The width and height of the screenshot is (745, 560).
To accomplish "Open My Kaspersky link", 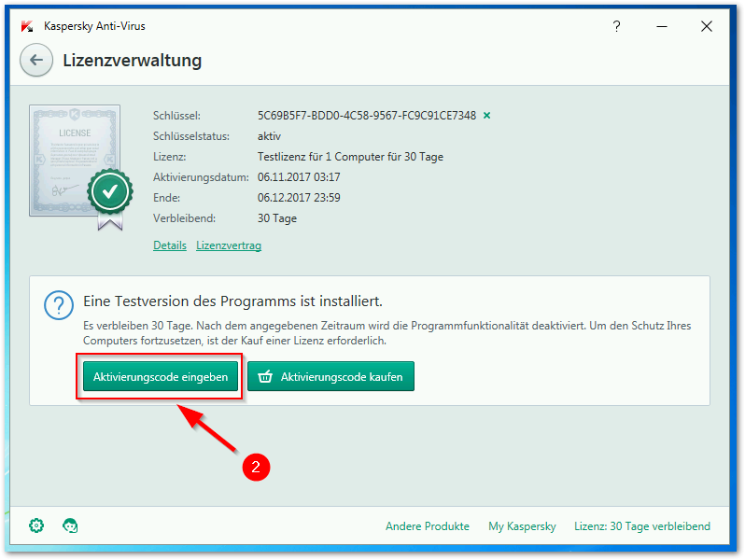I will click(x=522, y=526).
